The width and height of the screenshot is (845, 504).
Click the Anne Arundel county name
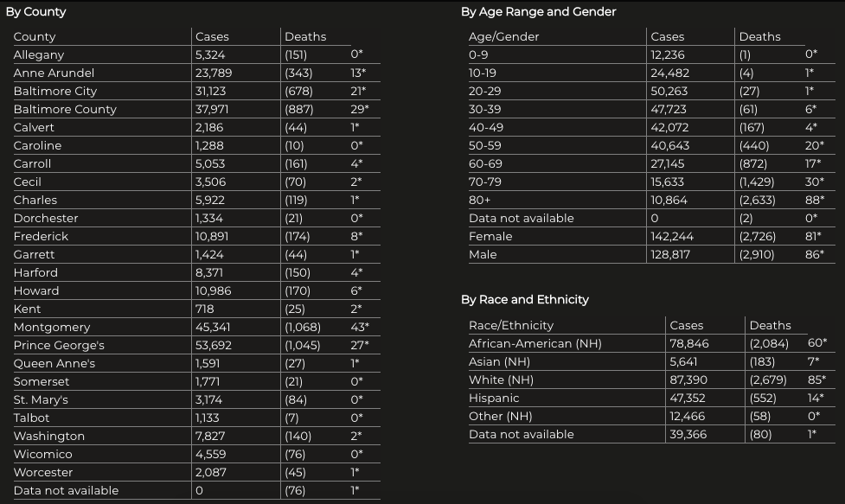point(54,73)
